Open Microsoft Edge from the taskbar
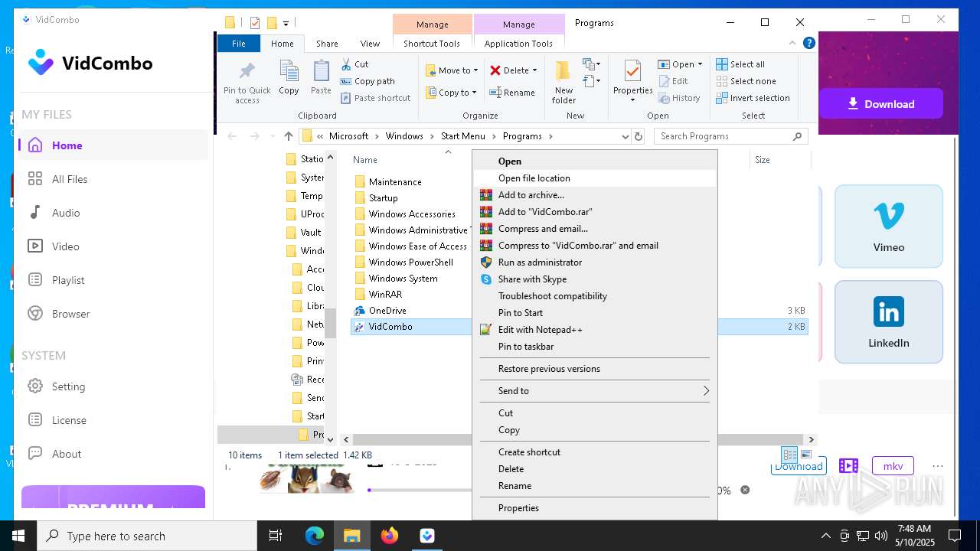The height and width of the screenshot is (551, 980). [315, 536]
